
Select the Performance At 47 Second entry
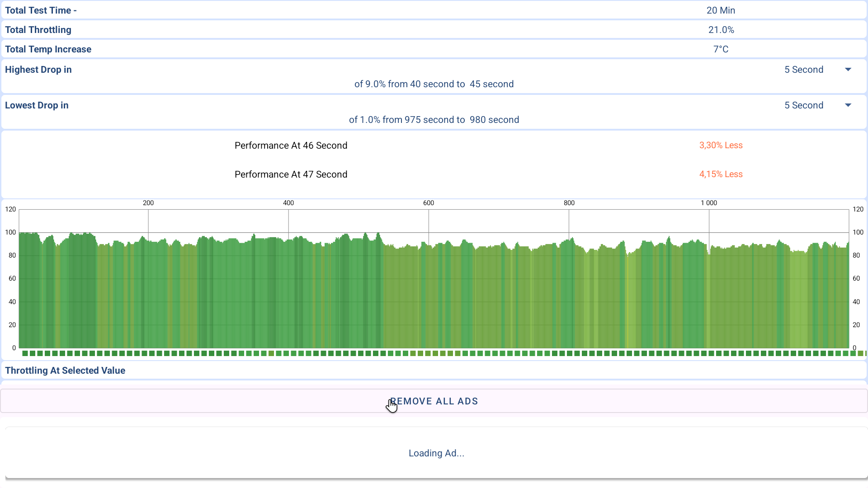coord(291,174)
